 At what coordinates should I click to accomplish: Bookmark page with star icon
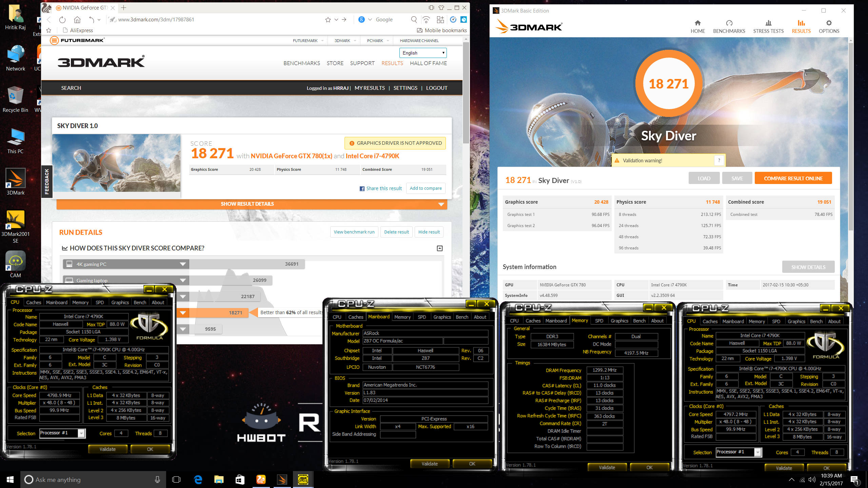[x=328, y=20]
